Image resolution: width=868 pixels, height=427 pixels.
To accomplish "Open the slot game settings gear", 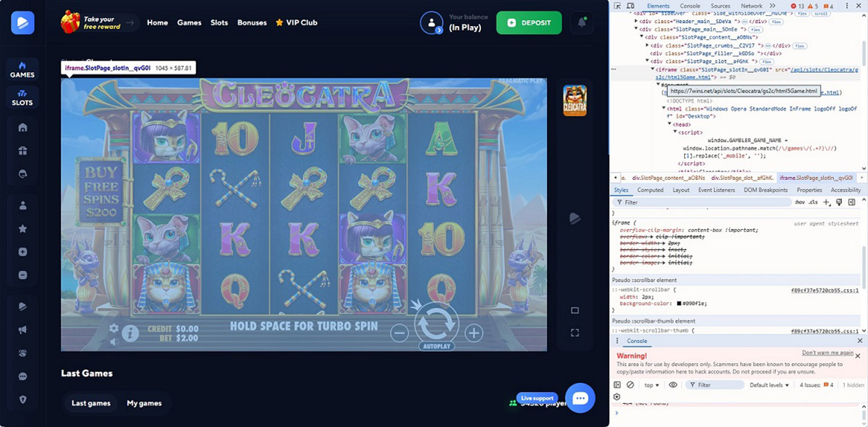I will [114, 329].
